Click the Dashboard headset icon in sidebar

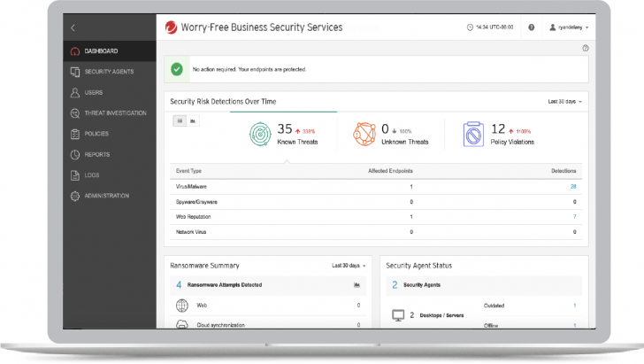pyautogui.click(x=74, y=51)
